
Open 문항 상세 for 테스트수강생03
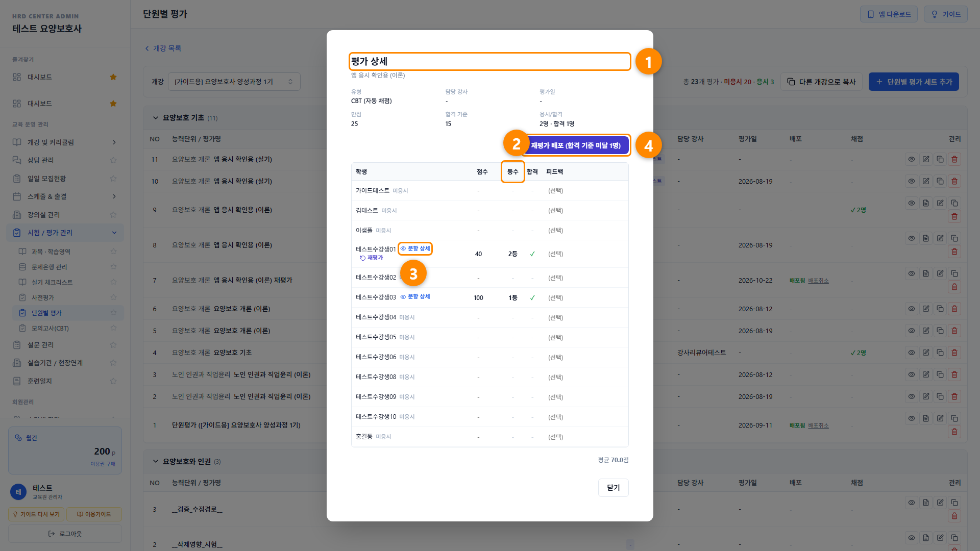415,296
